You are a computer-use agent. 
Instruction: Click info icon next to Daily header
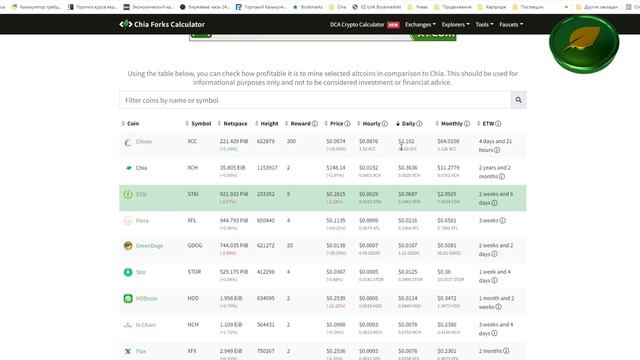(419, 124)
